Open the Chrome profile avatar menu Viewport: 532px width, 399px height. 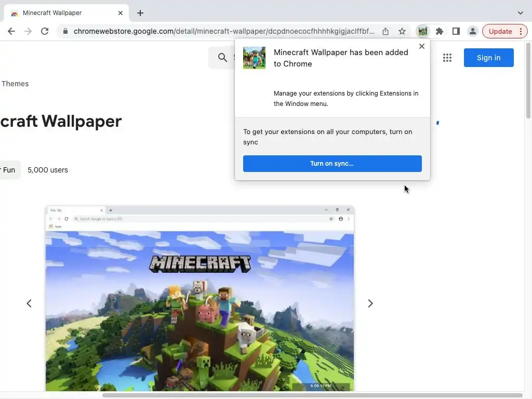click(473, 31)
